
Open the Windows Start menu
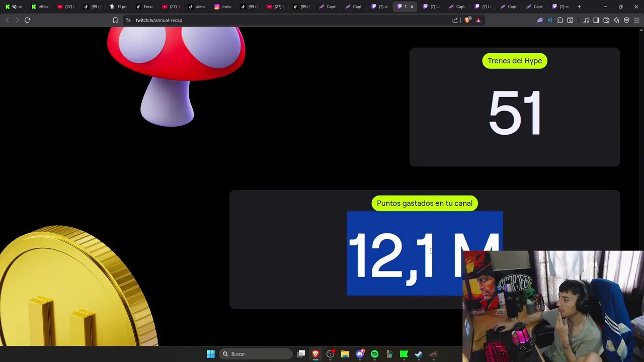point(211,354)
